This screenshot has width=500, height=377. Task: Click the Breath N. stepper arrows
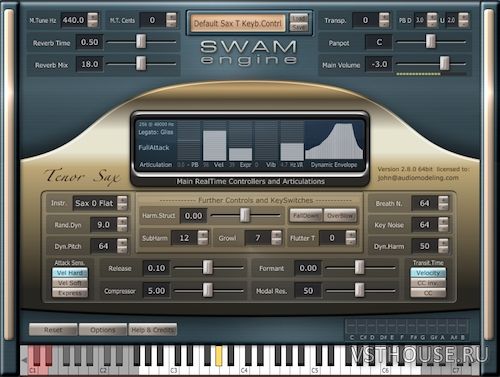(443, 203)
